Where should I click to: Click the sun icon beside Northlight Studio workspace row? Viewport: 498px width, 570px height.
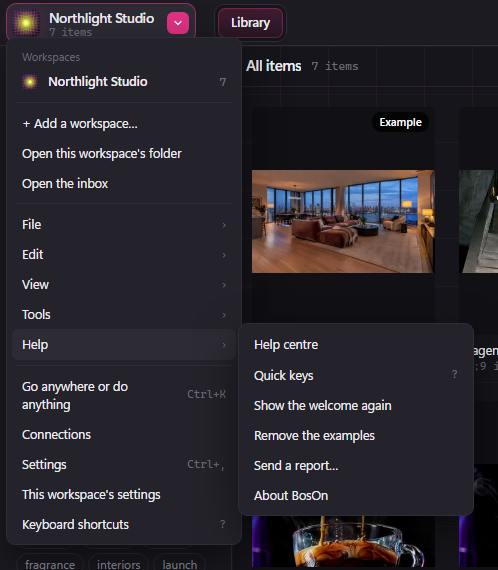[30, 82]
